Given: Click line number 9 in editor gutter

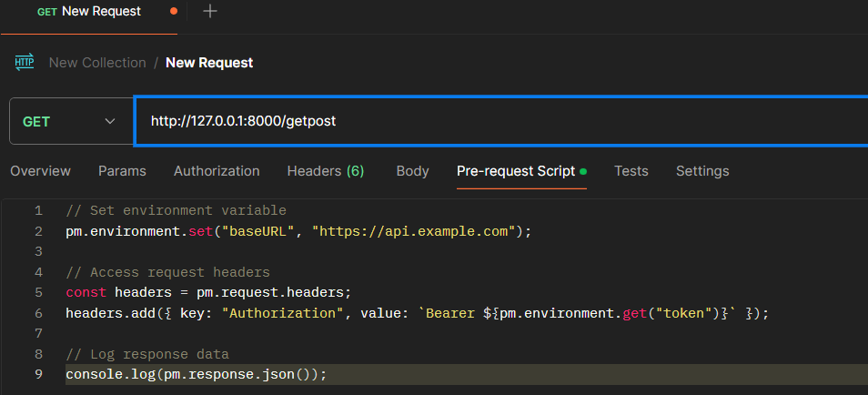Looking at the screenshot, I should coord(38,374).
